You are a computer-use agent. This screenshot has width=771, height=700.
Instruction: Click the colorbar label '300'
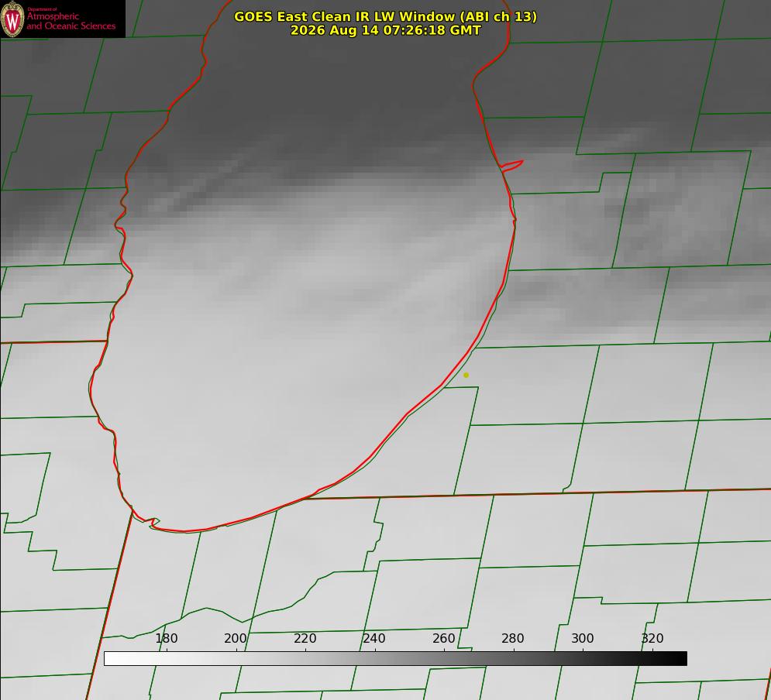point(583,638)
